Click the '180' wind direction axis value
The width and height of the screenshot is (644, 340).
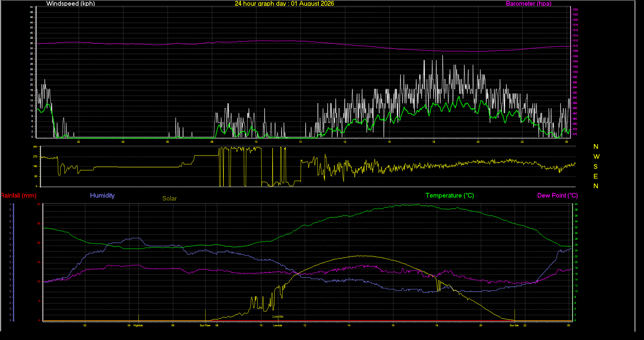[35, 166]
